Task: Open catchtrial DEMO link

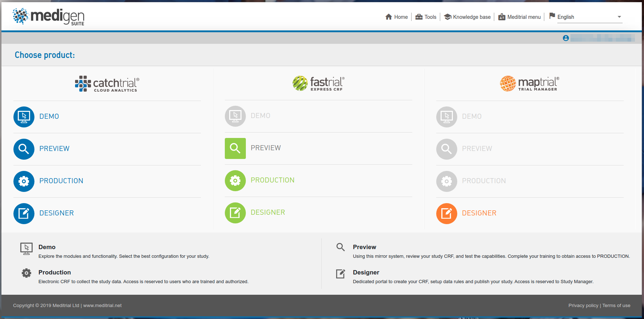Action: [x=49, y=117]
